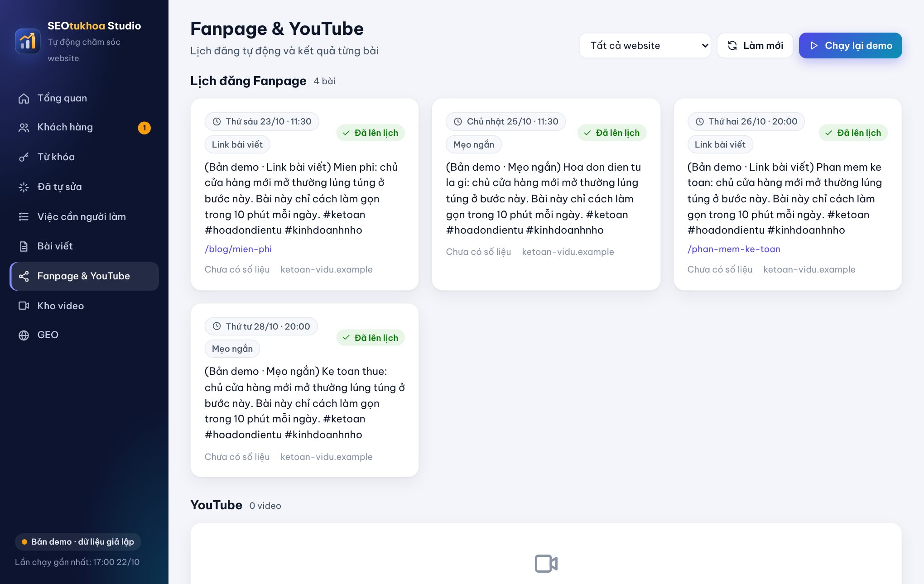Click the 4 bài count label
The height and width of the screenshot is (584, 924).
click(x=324, y=81)
